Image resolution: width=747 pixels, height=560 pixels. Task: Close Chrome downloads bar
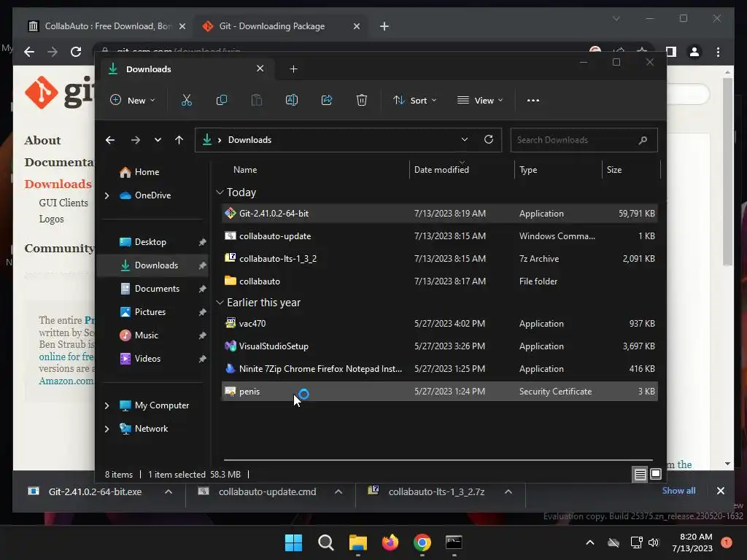(x=720, y=491)
